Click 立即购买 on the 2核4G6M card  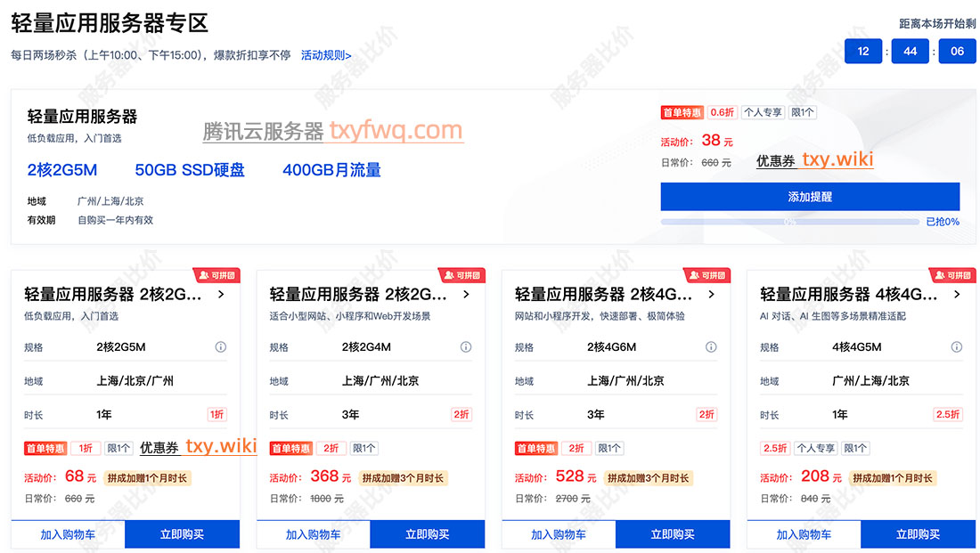pyautogui.click(x=673, y=534)
